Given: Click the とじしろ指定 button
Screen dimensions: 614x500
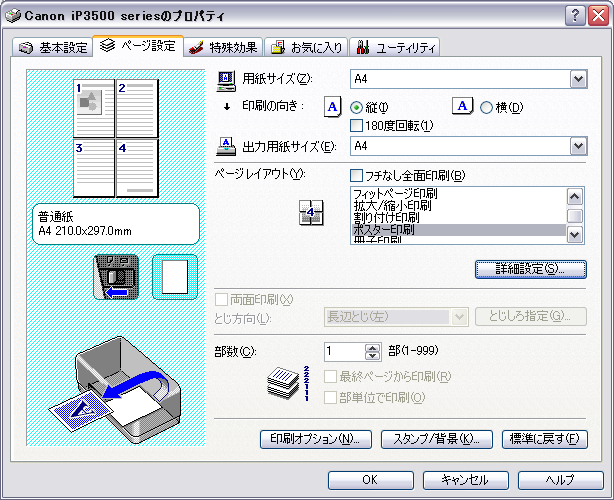Looking at the screenshot, I should coord(531,316).
